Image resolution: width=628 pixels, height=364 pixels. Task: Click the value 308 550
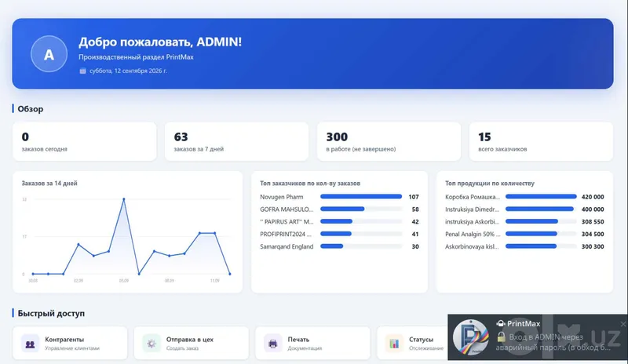(593, 222)
